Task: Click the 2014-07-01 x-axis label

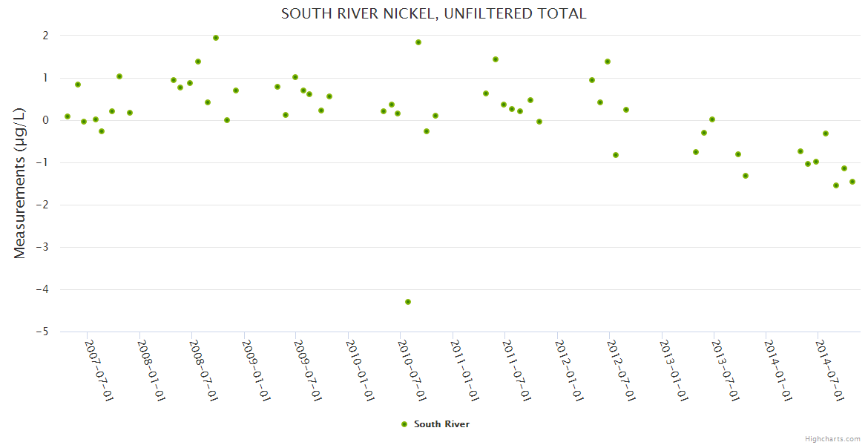Action: 830,370
